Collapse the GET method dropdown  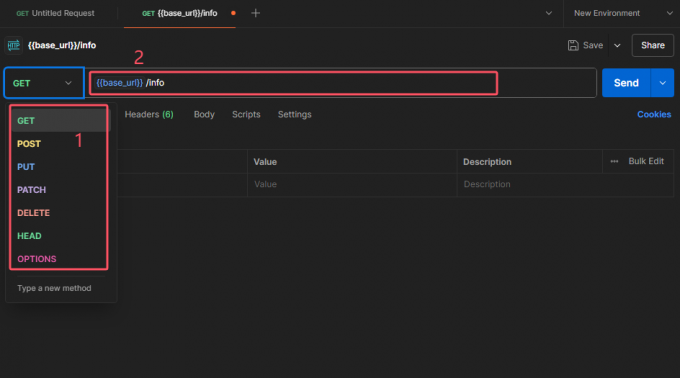[x=44, y=83]
